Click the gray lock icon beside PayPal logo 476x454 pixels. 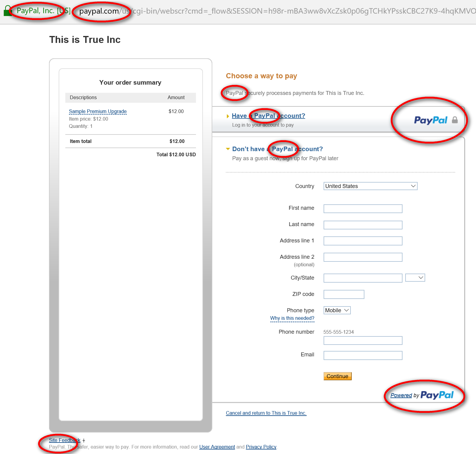pyautogui.click(x=455, y=120)
